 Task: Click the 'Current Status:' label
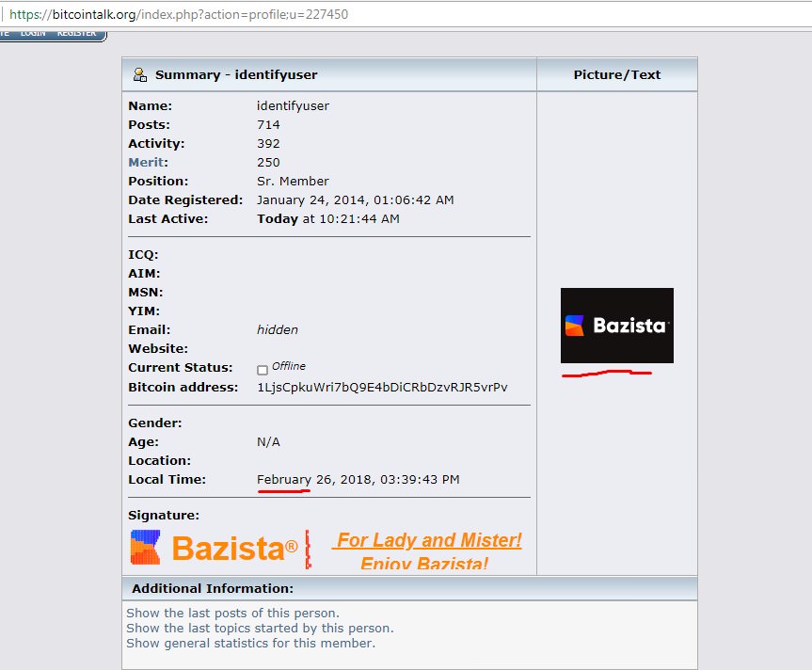click(181, 368)
